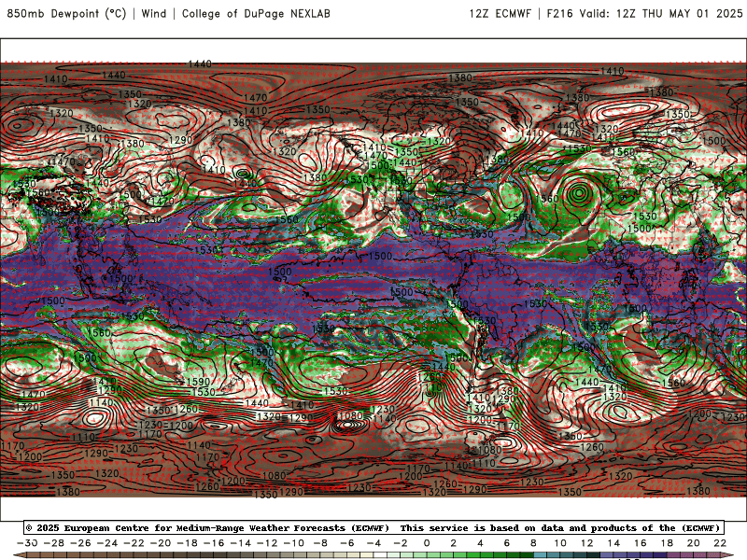Viewport: 747px width, 560px height.
Task: Click the '-30' color scale label
Action: pos(27,543)
